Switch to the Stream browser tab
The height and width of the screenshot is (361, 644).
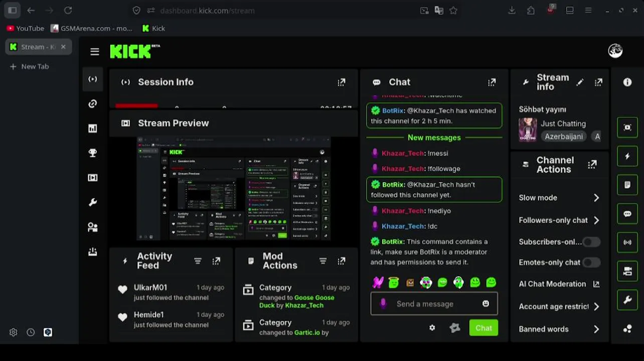[38, 47]
